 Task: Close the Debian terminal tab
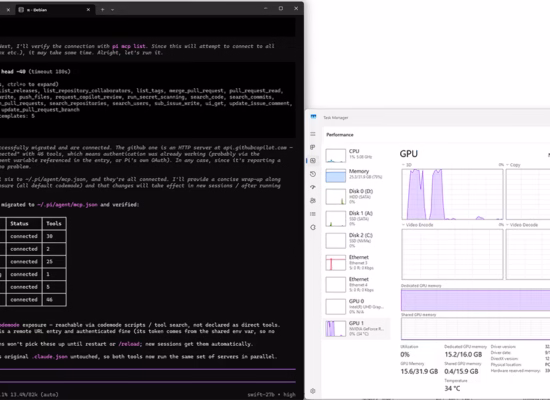[x=88, y=10]
